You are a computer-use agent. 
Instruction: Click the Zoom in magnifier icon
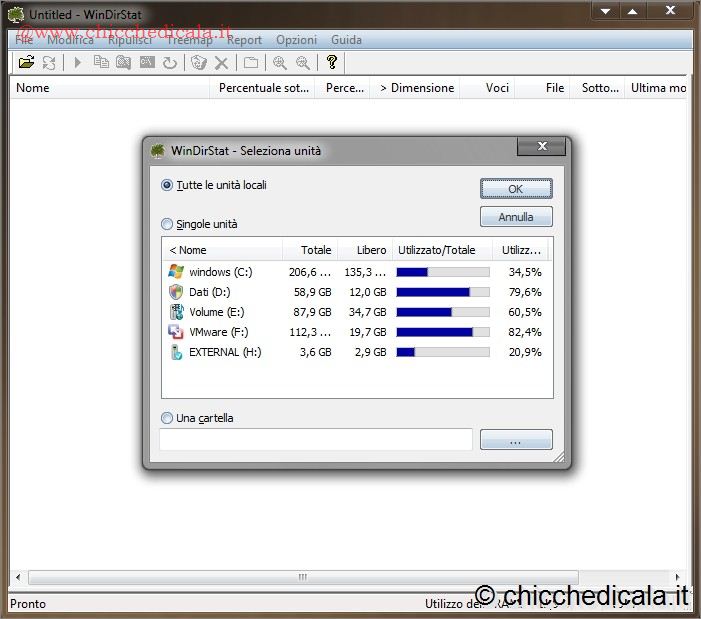pyautogui.click(x=280, y=62)
